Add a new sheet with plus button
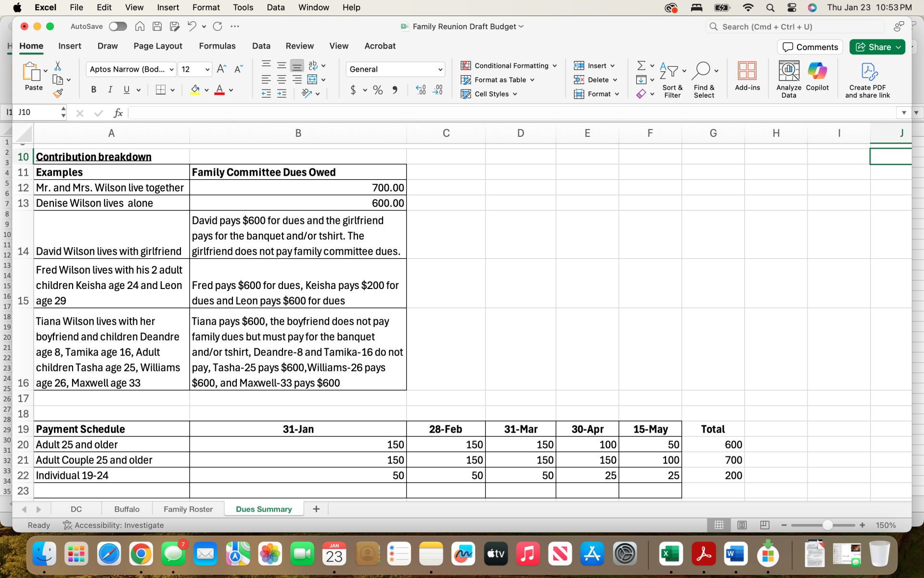 [x=316, y=509]
